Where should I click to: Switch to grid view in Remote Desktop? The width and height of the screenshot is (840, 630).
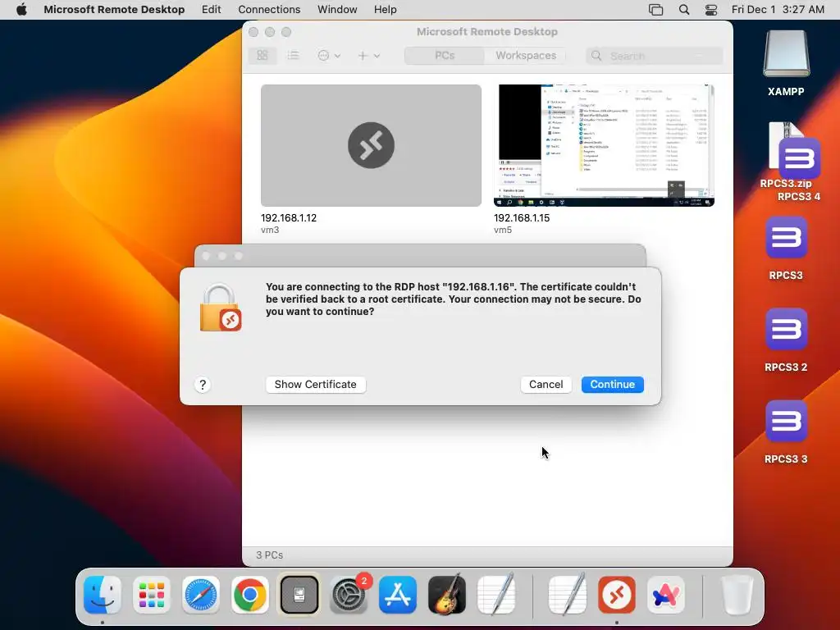click(262, 55)
